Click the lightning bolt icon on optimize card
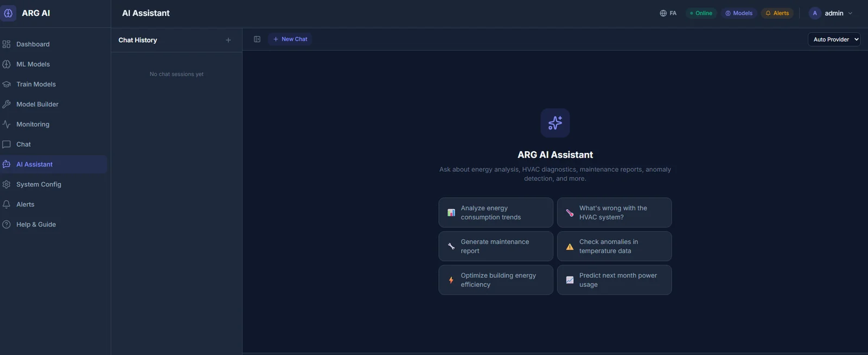 (451, 280)
